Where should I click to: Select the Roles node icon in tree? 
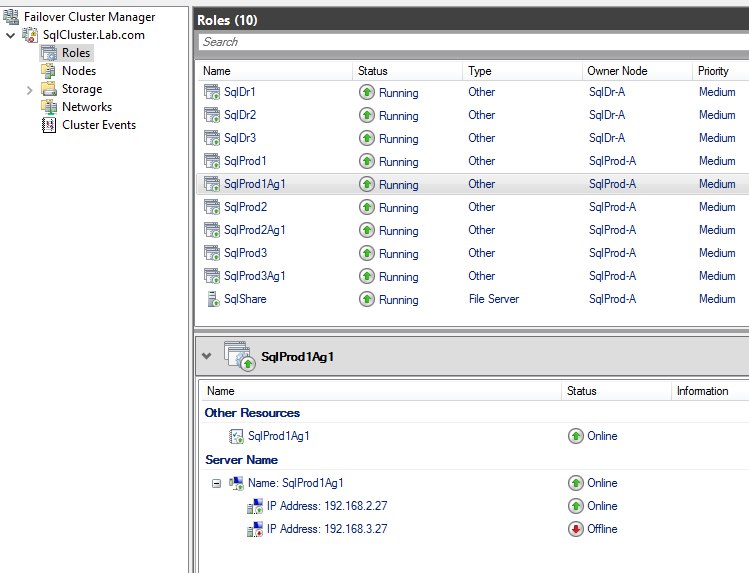49,53
